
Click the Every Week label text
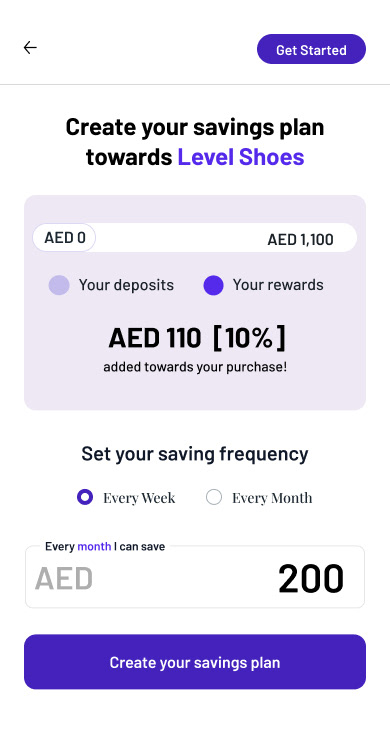[x=139, y=498]
